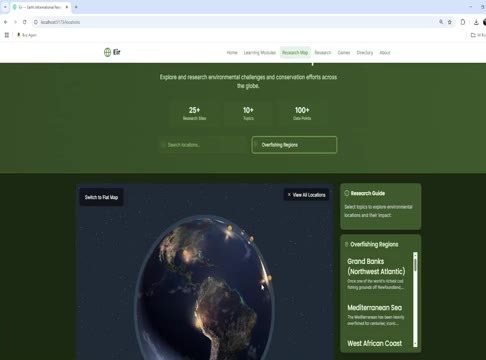Click the Research Guide panel icon

point(347,193)
